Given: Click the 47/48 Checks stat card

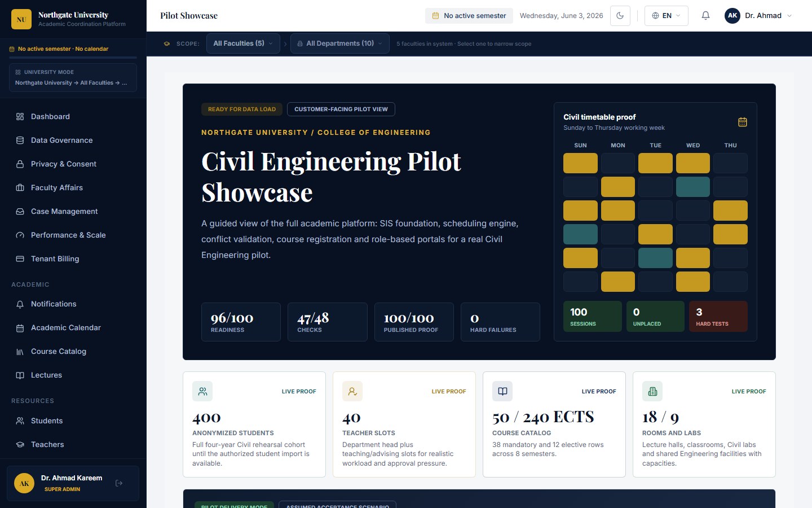Looking at the screenshot, I should pos(327,322).
